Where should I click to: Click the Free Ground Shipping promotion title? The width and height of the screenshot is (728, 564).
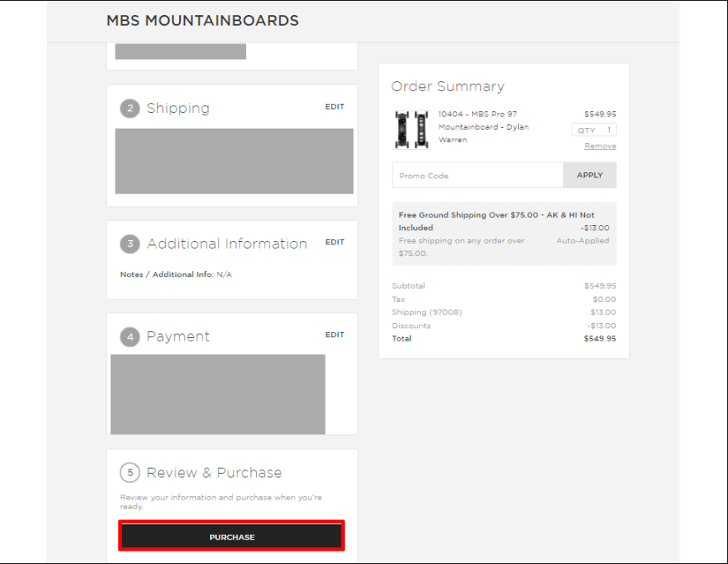click(496, 222)
